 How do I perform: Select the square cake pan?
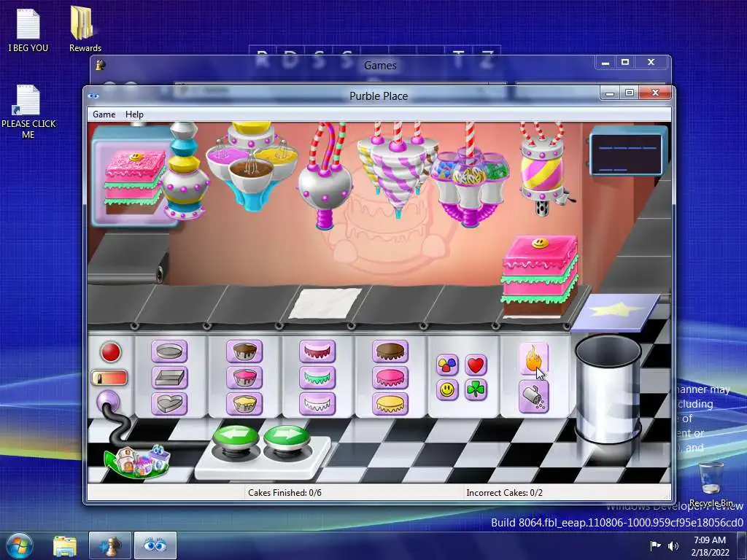(169, 378)
